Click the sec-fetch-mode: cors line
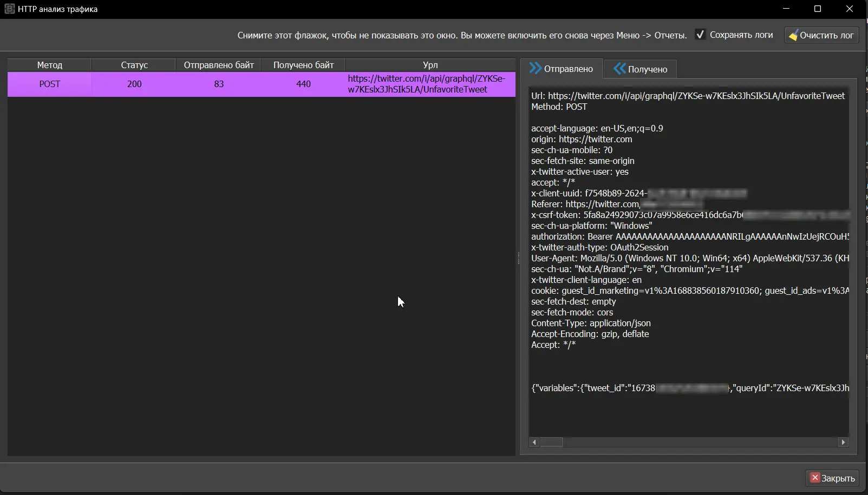The height and width of the screenshot is (495, 868). (572, 312)
